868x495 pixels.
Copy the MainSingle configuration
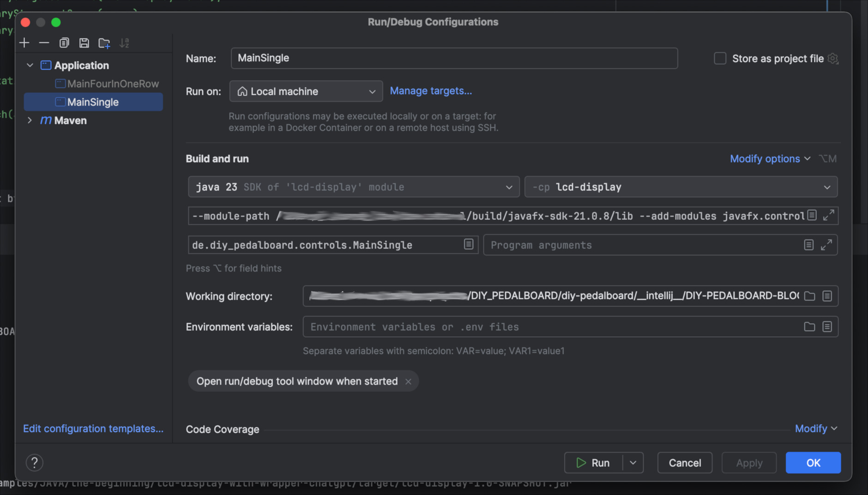[x=64, y=42]
